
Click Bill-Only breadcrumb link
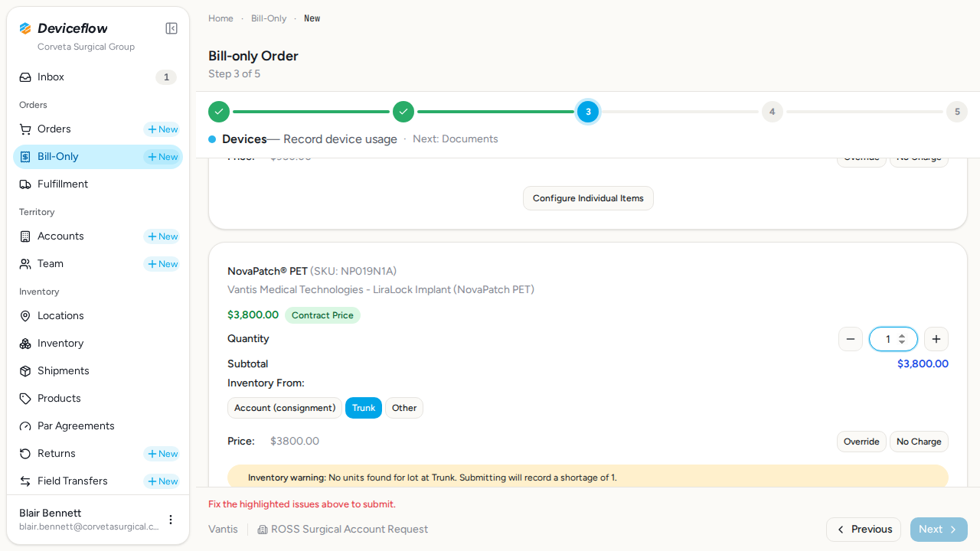point(269,18)
